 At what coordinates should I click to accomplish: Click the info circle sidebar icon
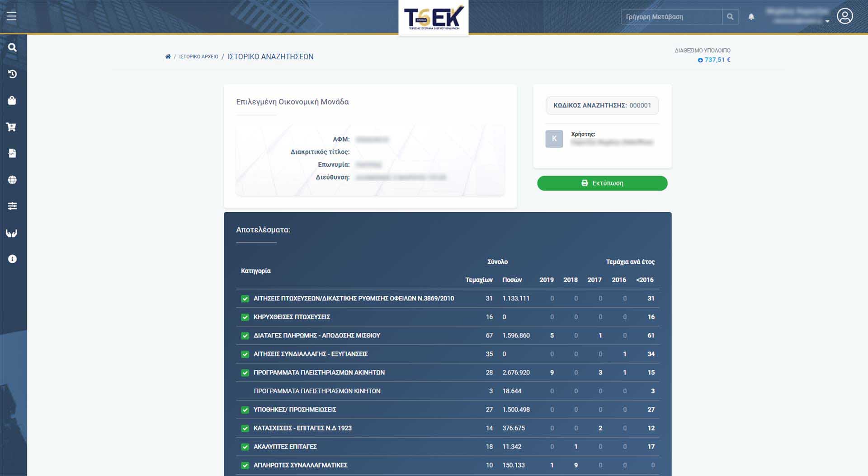(12, 259)
